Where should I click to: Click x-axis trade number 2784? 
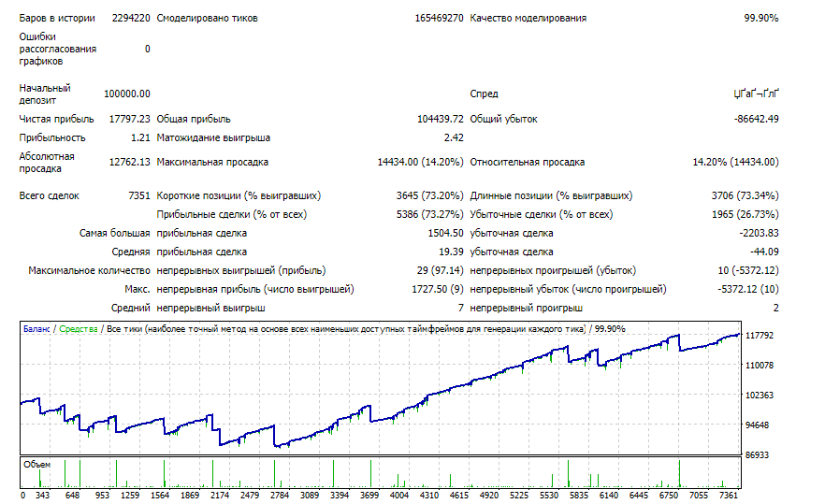(x=280, y=496)
